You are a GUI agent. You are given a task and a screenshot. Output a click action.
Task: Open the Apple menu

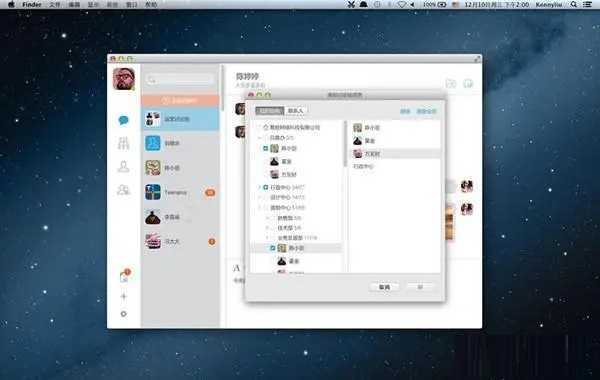[x=11, y=5]
